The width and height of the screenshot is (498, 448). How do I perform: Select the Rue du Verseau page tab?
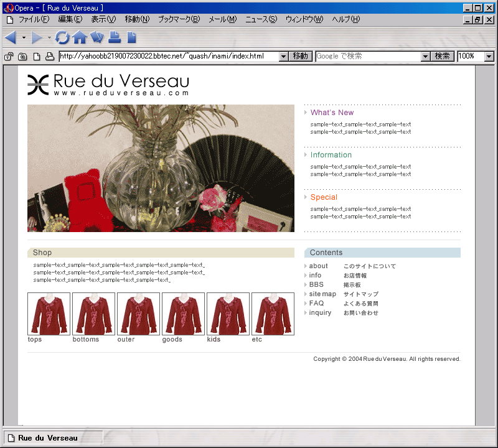(53, 438)
